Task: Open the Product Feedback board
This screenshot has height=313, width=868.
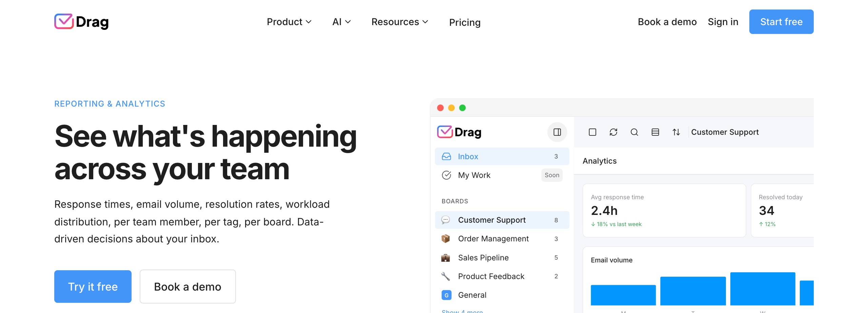Action: [x=502, y=276]
